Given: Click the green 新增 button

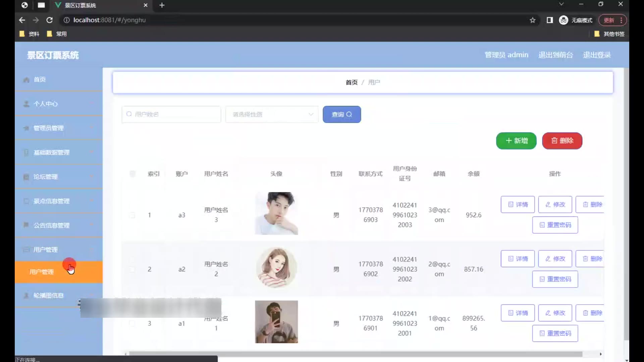Looking at the screenshot, I should tap(516, 141).
